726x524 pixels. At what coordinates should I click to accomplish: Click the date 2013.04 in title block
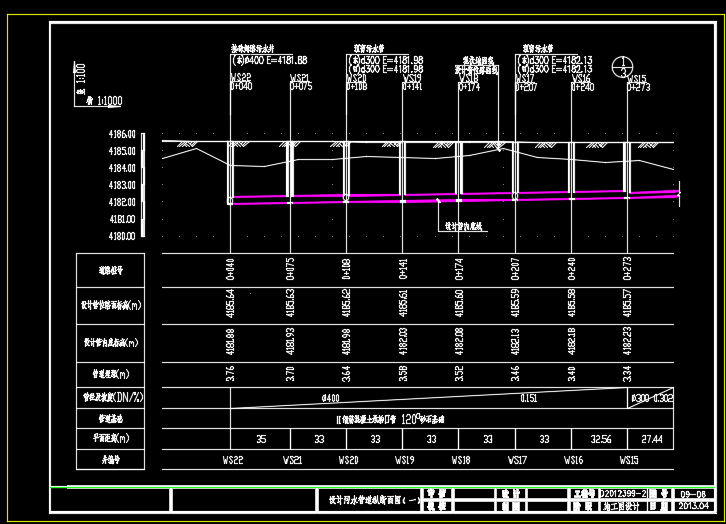[694, 506]
